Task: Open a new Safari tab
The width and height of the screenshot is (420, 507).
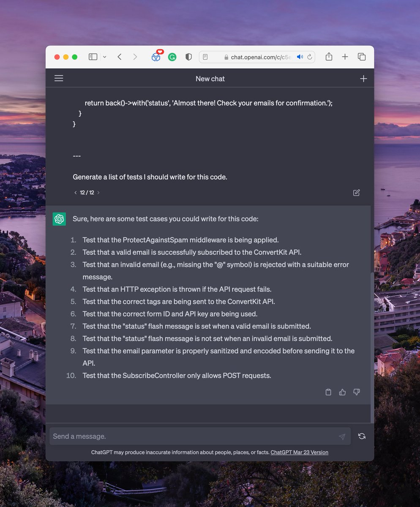Action: [345, 57]
